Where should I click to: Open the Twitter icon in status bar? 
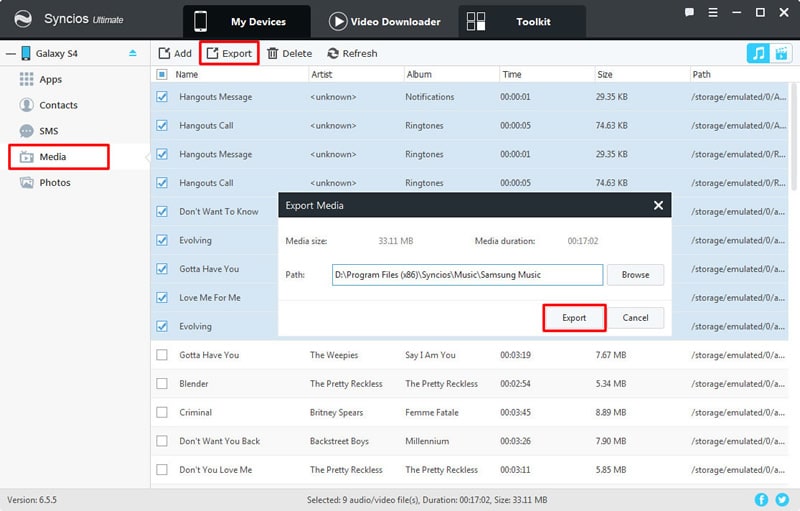tap(782, 500)
